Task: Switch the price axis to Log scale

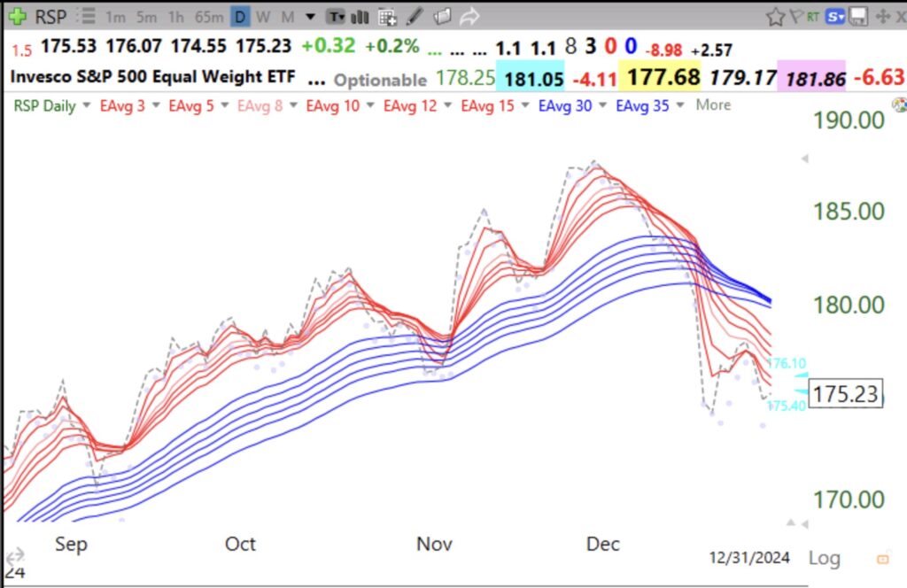Action: click(825, 558)
